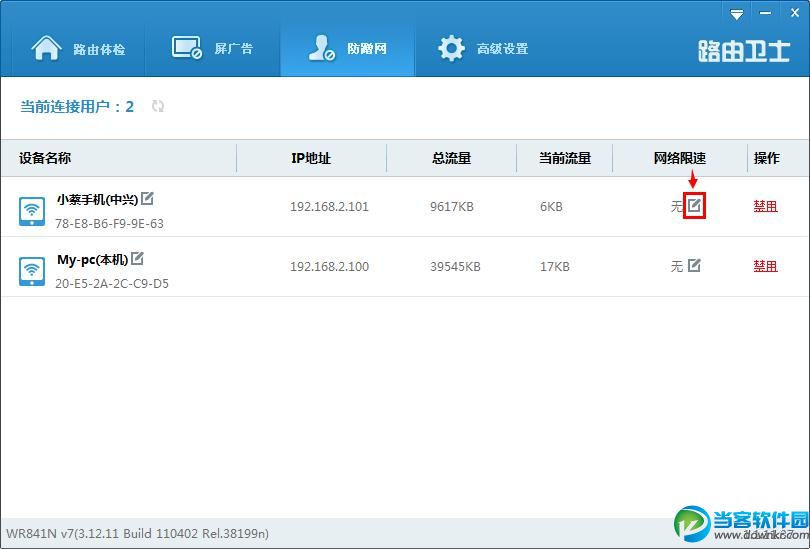
Task: Click device name 小萘手机(中兴)
Action: [98, 199]
